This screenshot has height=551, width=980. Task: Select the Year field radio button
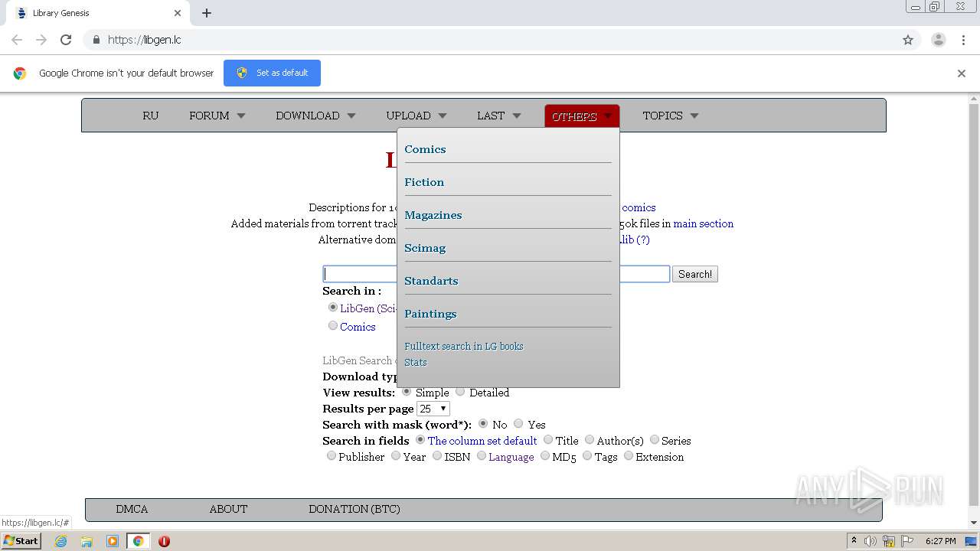tap(396, 455)
